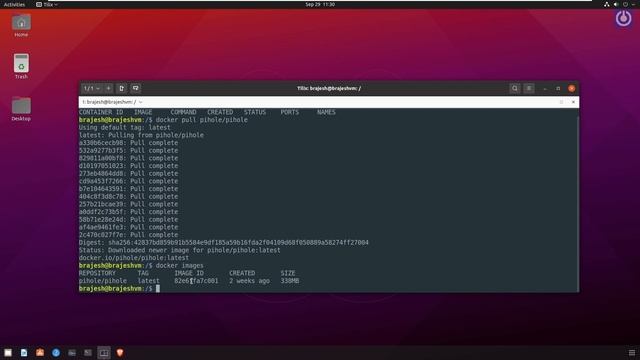Place cursor at the last terminal prompt
The image size is (640, 360).
click(x=158, y=289)
